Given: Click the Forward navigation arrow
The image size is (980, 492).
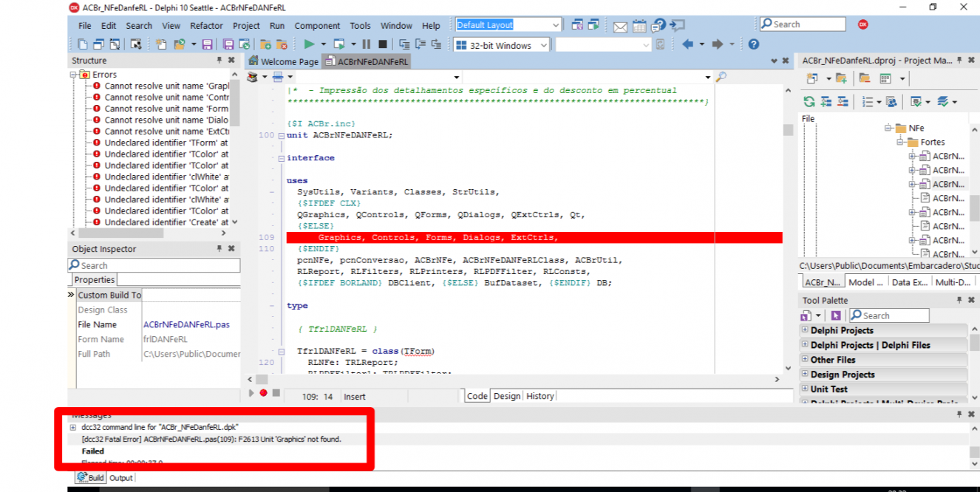Looking at the screenshot, I should [x=717, y=44].
